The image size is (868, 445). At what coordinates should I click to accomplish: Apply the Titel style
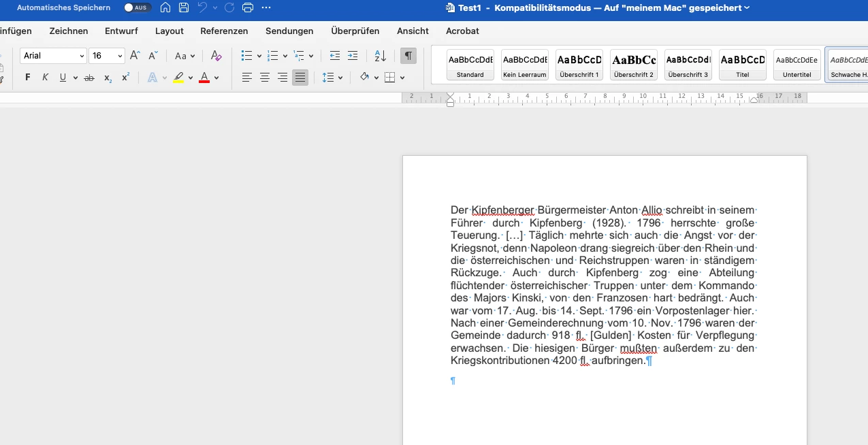tap(743, 65)
